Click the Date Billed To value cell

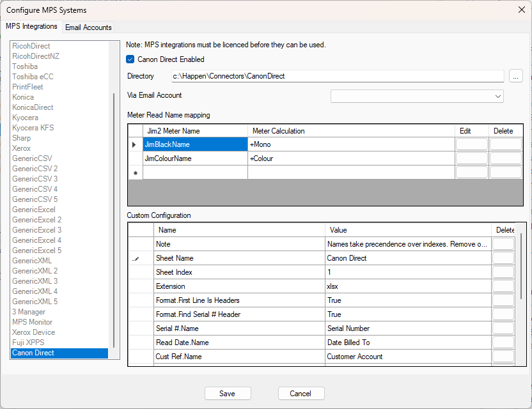[x=408, y=343]
